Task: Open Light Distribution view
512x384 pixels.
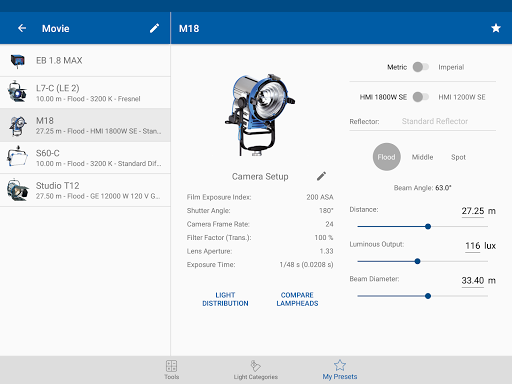Action: coord(225,299)
